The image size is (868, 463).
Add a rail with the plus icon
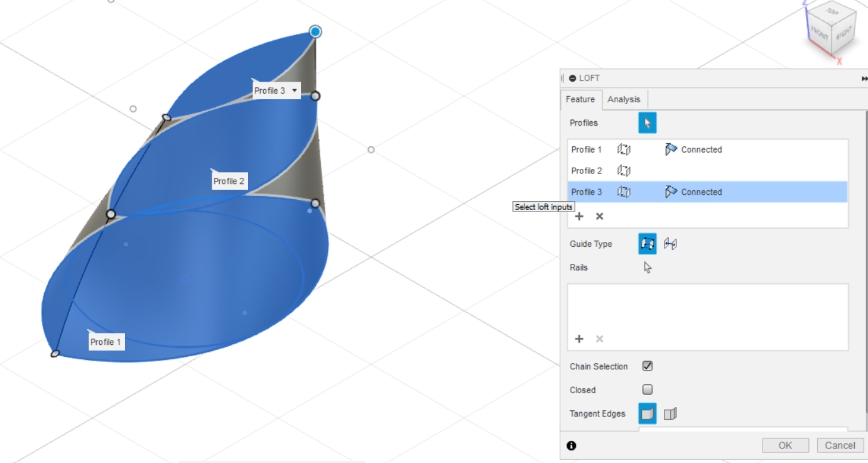tap(579, 339)
